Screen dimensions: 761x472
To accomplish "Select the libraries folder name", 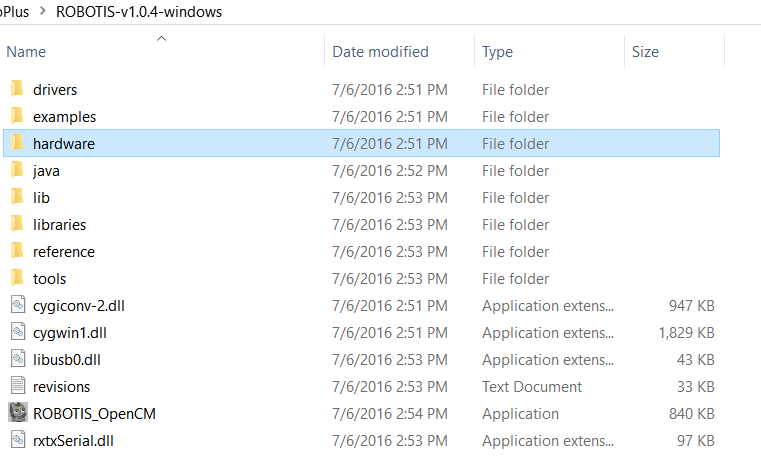I will coord(59,225).
